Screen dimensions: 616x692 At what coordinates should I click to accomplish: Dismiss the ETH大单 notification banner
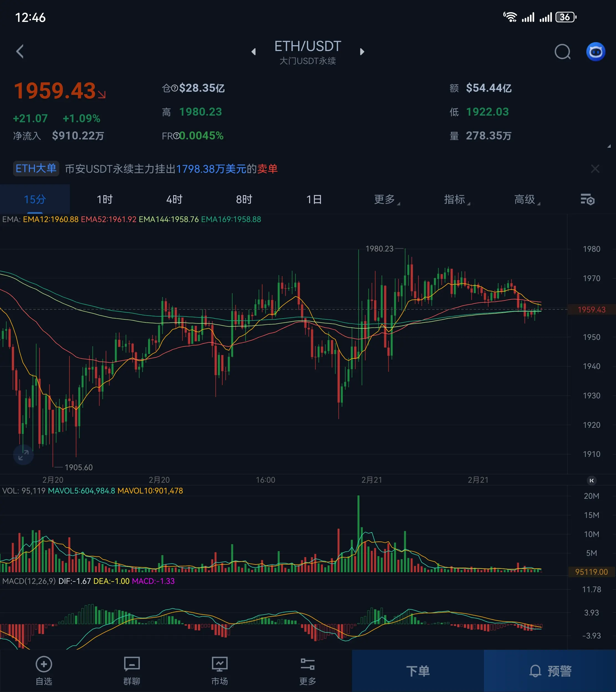(x=595, y=169)
